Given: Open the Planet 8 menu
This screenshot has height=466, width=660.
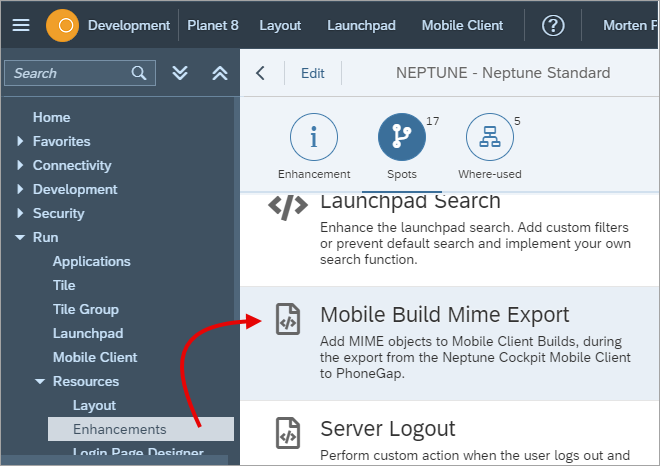Looking at the screenshot, I should coord(213,25).
